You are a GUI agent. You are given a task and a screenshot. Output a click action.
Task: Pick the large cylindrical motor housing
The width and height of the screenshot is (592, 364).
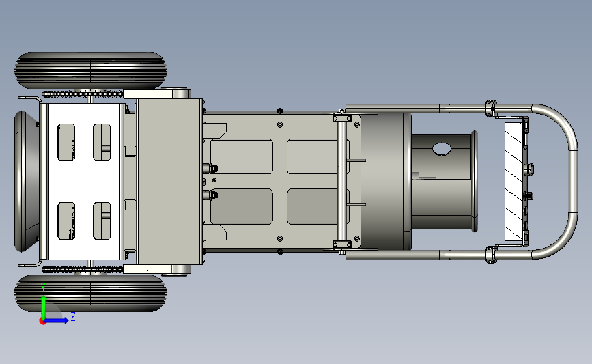point(385,181)
